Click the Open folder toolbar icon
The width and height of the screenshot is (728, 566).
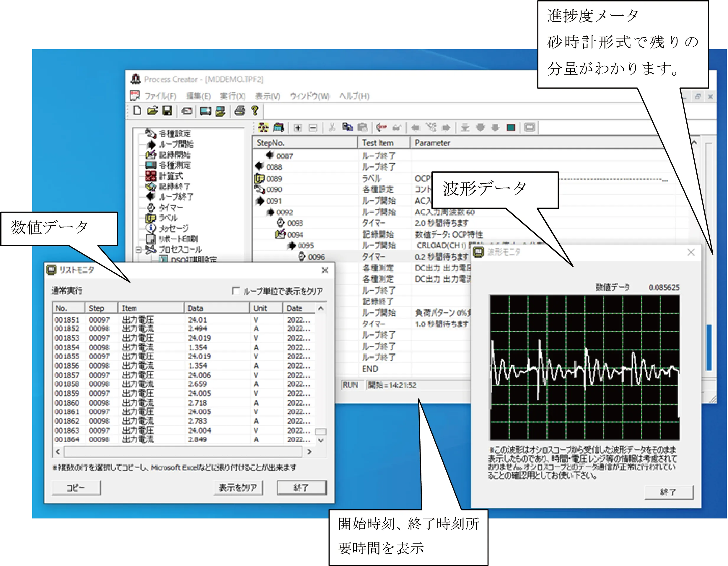click(x=152, y=111)
